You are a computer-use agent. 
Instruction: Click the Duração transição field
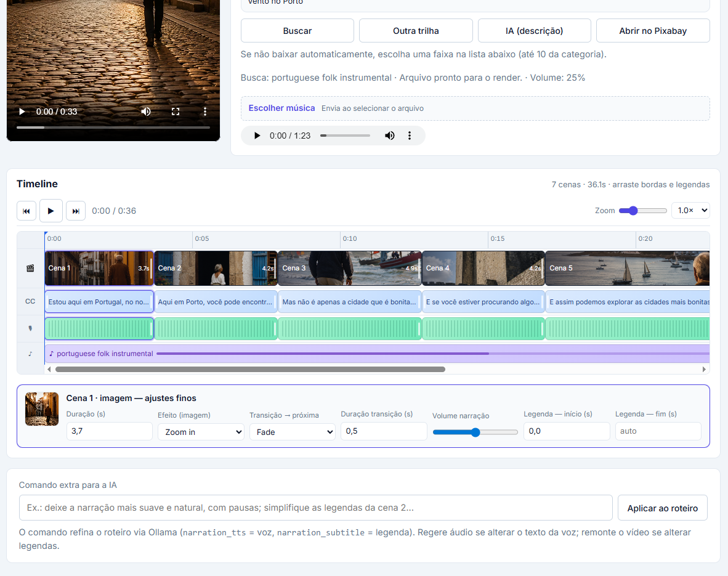384,431
